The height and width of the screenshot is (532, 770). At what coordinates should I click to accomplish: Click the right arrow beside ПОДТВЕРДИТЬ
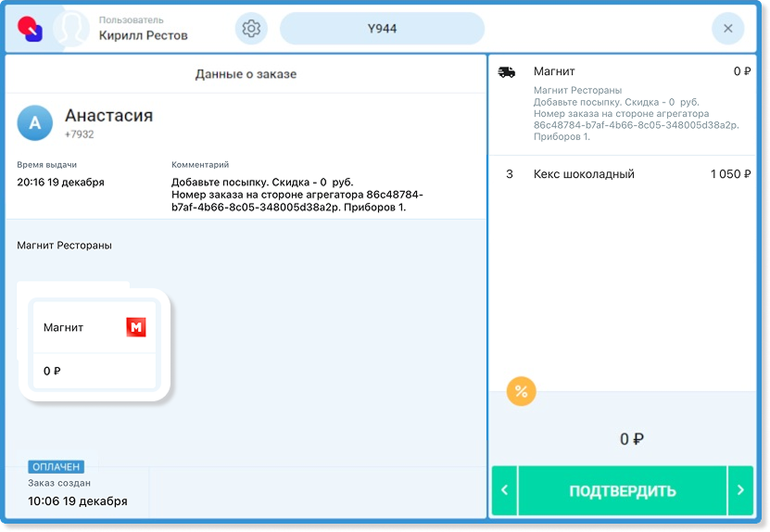tap(740, 491)
